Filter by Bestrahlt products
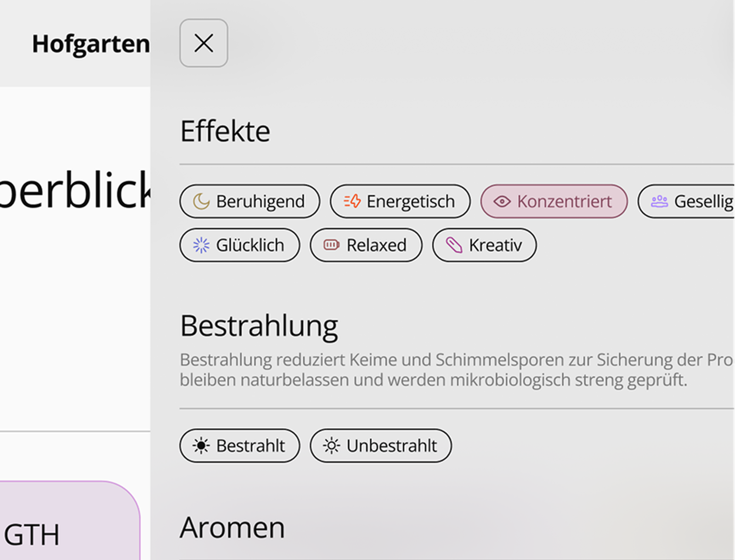735x560 pixels. coord(240,446)
